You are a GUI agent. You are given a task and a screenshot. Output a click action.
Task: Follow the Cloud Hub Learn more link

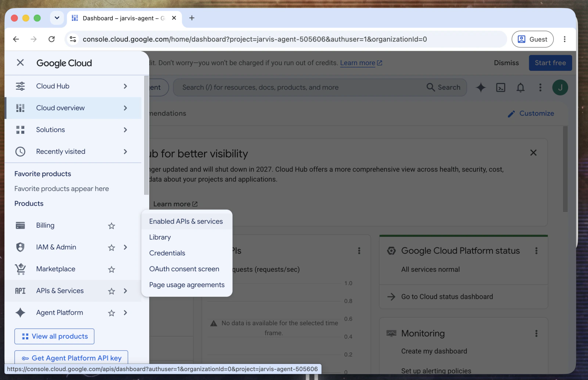tap(175, 204)
